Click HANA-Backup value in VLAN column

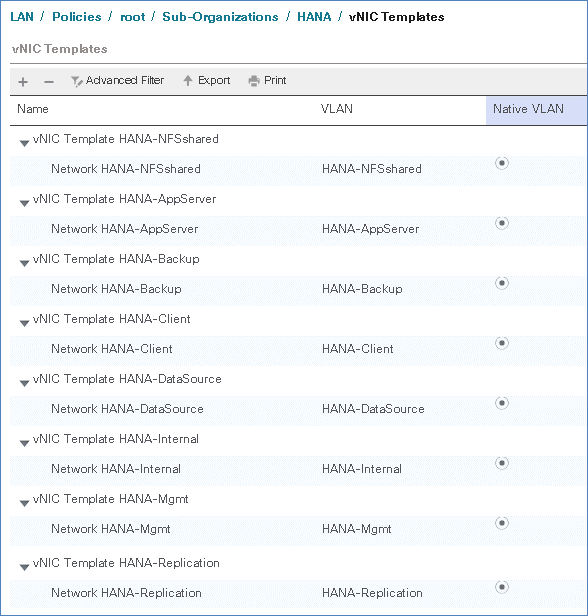point(362,290)
